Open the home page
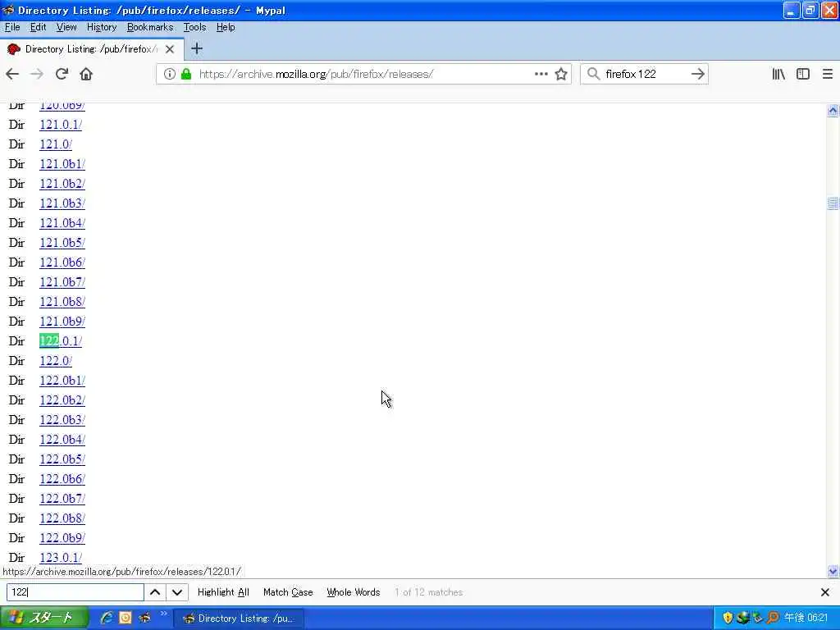The width and height of the screenshot is (840, 630). 86,74
